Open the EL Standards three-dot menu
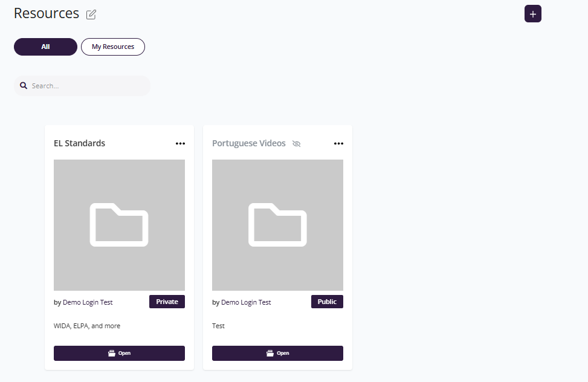 pos(180,144)
